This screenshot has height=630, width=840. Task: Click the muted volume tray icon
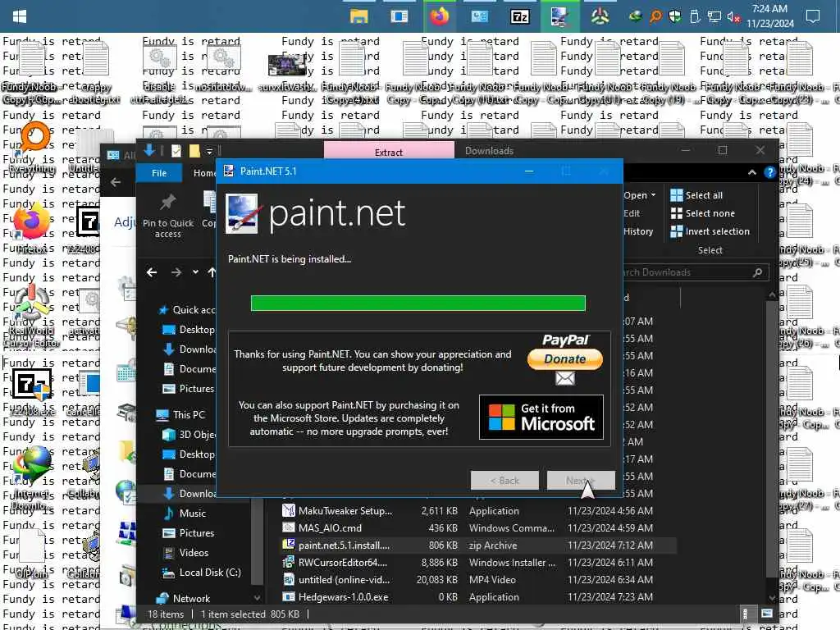coord(733,16)
